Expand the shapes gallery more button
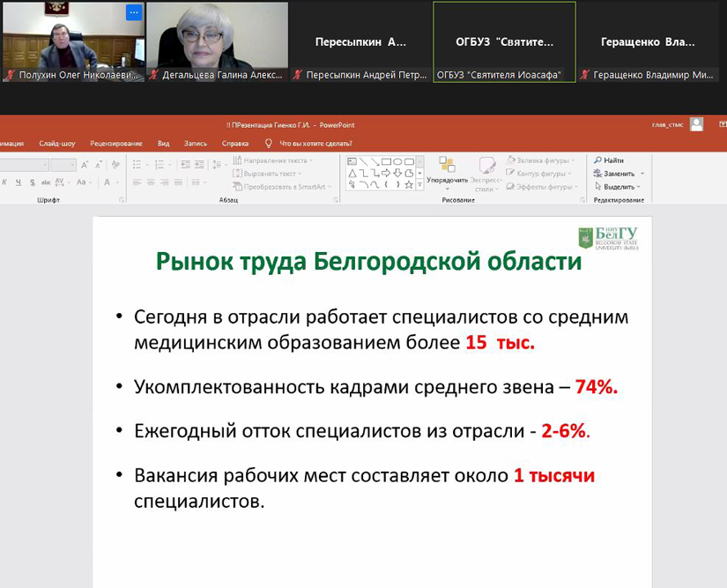Screen dimensions: 727x588 click(x=419, y=185)
